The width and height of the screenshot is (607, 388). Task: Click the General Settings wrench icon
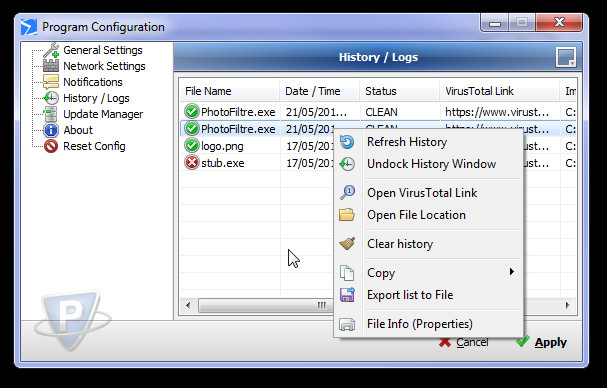51,50
